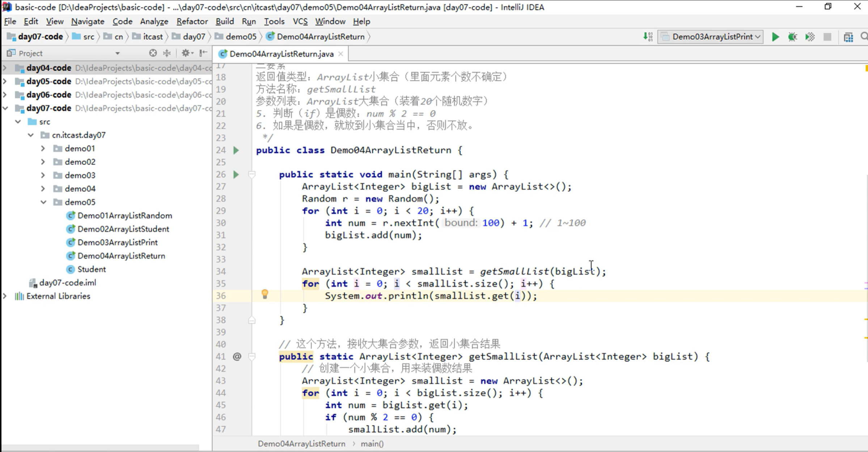Viewport: 868px width, 452px height.
Task: Click the Debug bug icon
Action: [x=792, y=37]
